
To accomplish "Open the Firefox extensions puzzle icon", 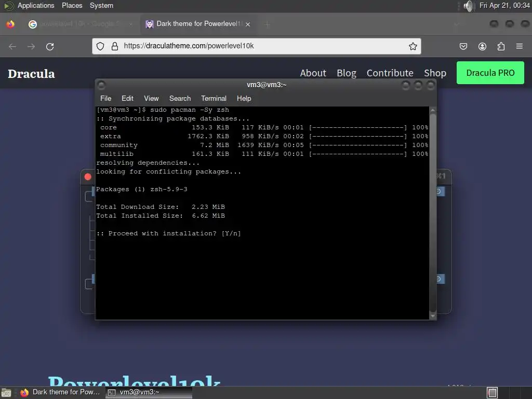I will tap(501, 46).
